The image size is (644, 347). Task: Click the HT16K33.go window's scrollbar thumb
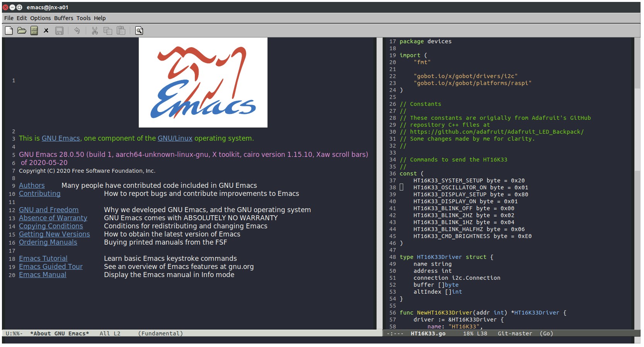click(x=637, y=129)
